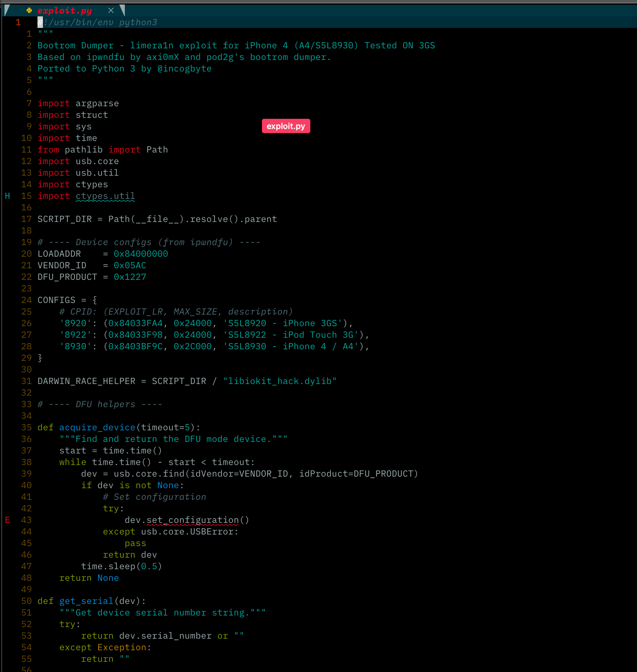Click 'S5L8922 - iPod Touch 3G' string

coord(291,335)
